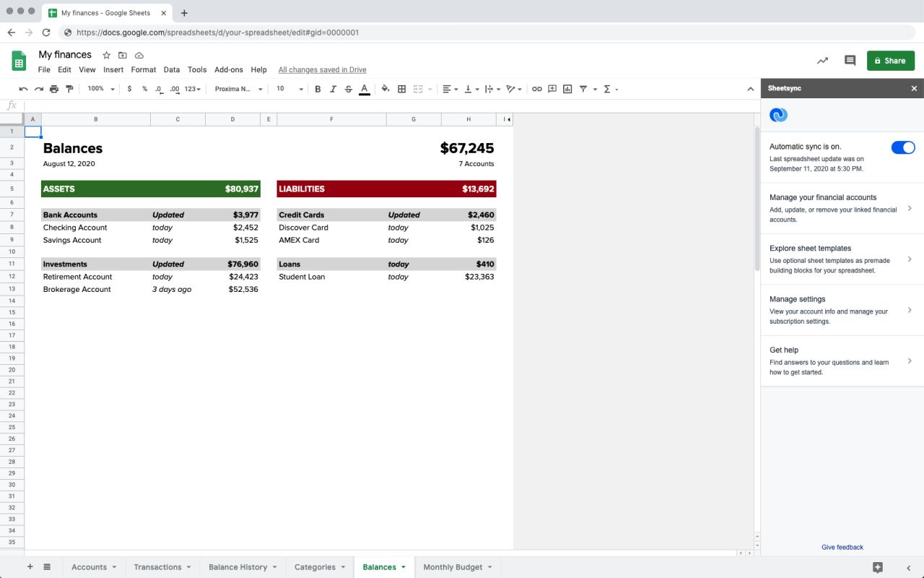The image size is (924, 578).
Task: Insert a link from the toolbar
Action: pyautogui.click(x=536, y=88)
